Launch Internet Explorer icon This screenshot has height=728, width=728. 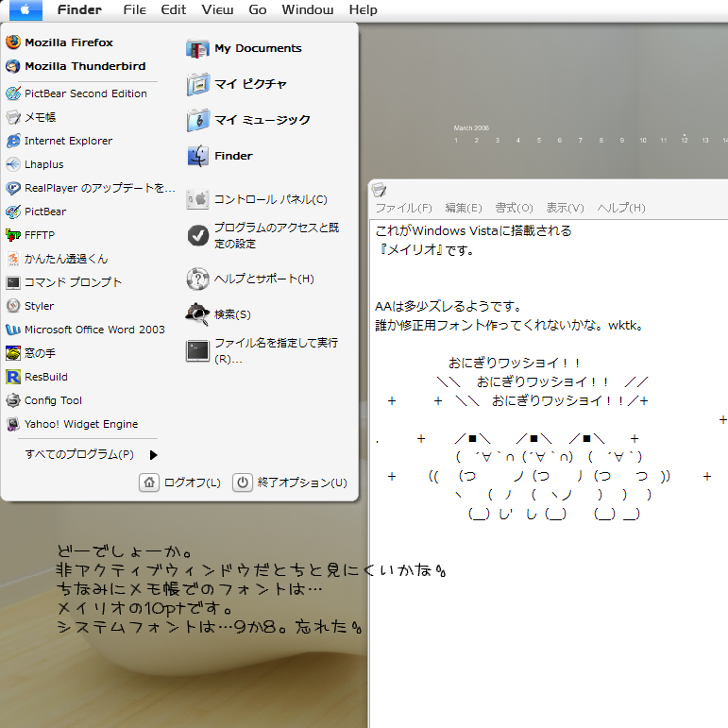tap(13, 141)
